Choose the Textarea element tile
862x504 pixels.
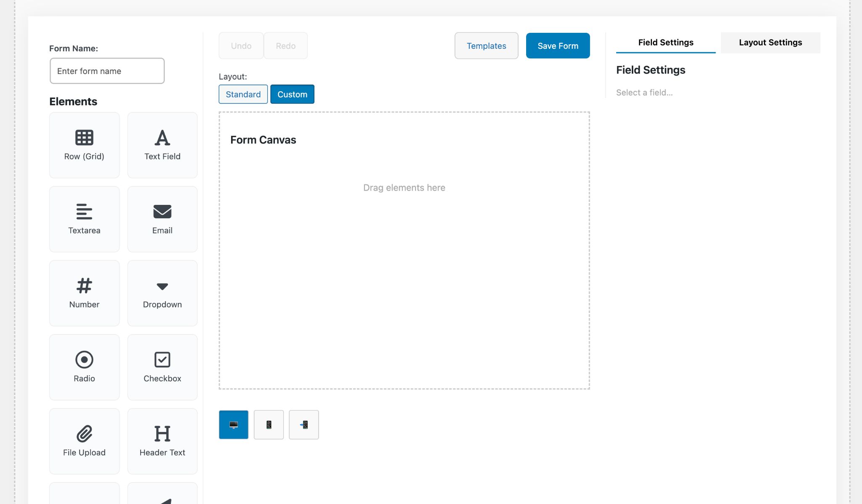[x=84, y=219]
